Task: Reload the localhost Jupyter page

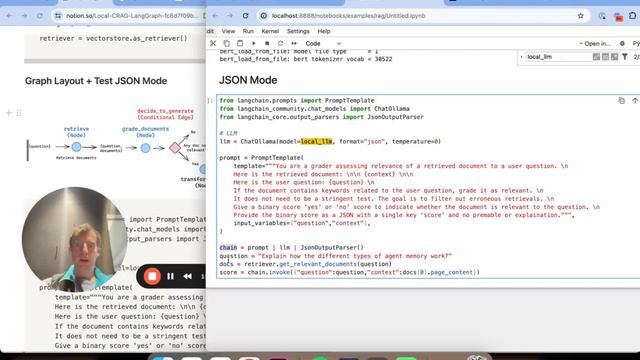Action: point(245,16)
